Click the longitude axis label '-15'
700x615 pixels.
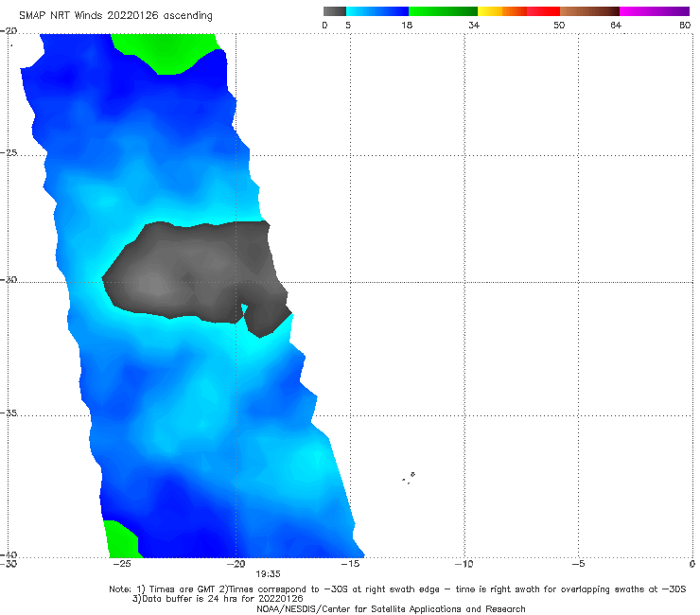click(350, 564)
